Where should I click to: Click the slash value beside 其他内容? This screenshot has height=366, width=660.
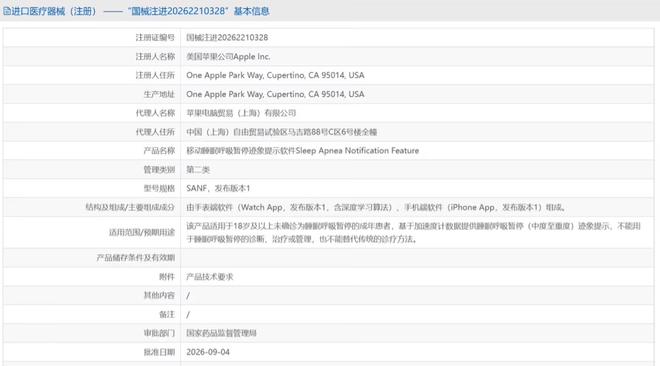[188, 295]
